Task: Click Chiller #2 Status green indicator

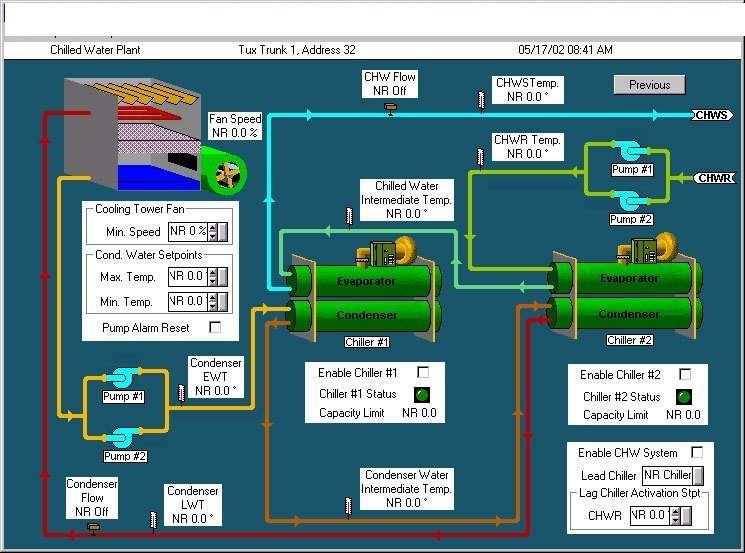Action: tap(684, 396)
